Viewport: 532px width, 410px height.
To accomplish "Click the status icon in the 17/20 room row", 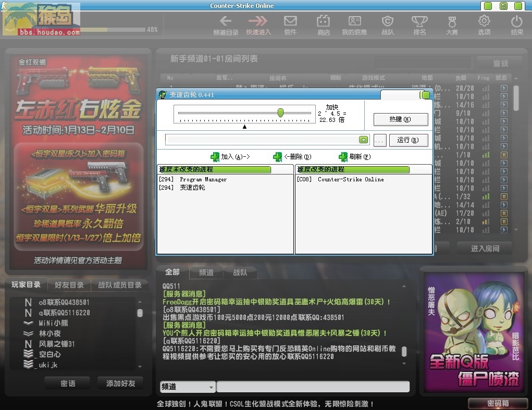I will pos(504,213).
